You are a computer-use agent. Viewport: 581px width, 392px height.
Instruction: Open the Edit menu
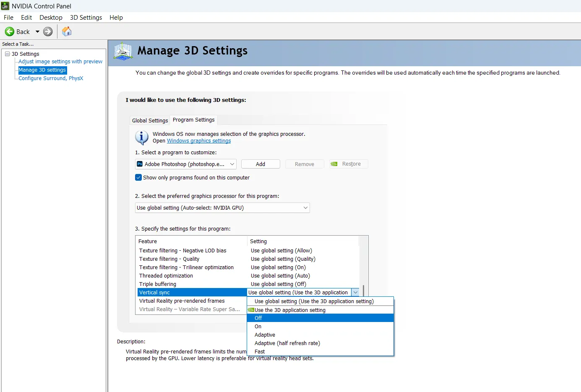tap(26, 17)
